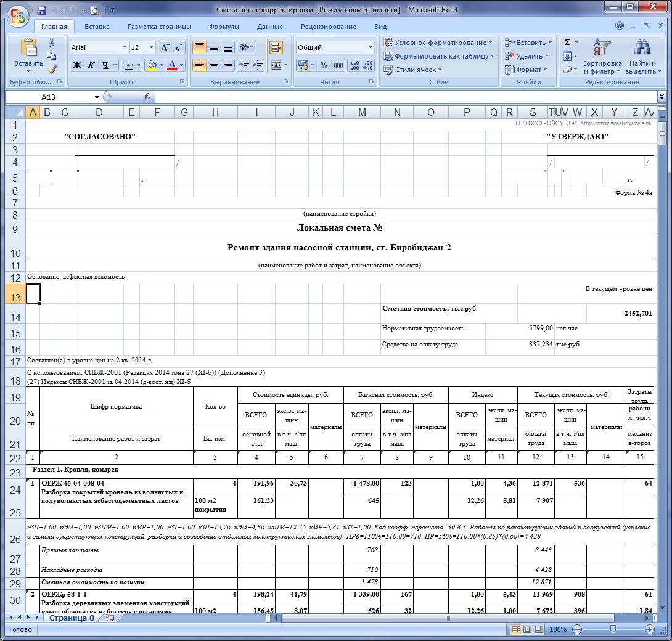Open the Разметка страницы tab
Screen dimensions: 672x641
(x=159, y=27)
